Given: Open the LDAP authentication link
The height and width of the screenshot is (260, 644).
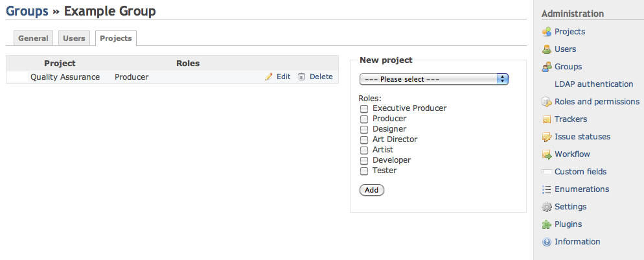Looking at the screenshot, I should click(594, 84).
